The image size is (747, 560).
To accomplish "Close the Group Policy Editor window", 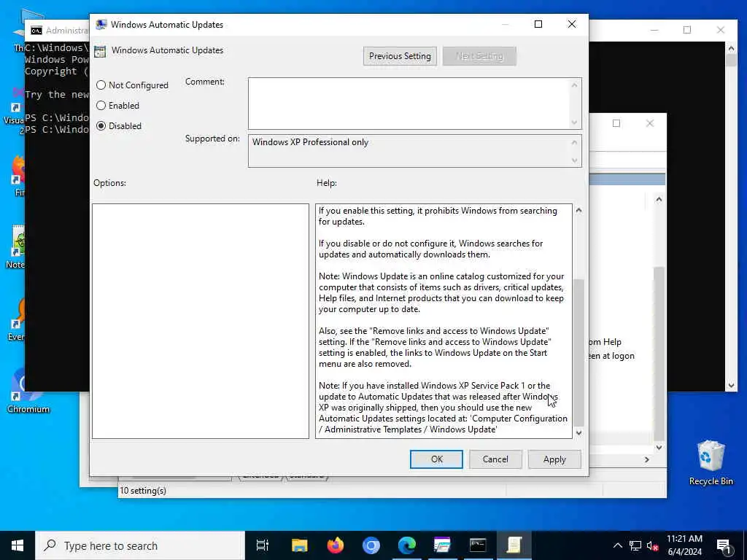I will pyautogui.click(x=650, y=123).
